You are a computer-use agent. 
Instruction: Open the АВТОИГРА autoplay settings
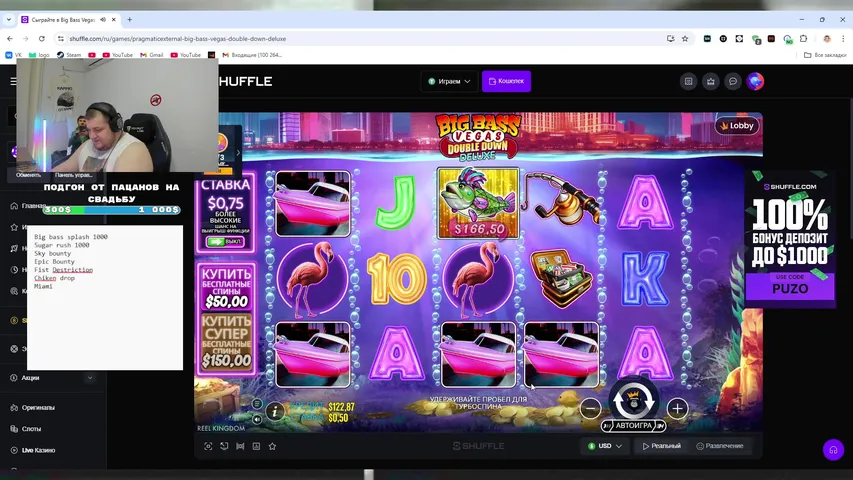pos(634,426)
